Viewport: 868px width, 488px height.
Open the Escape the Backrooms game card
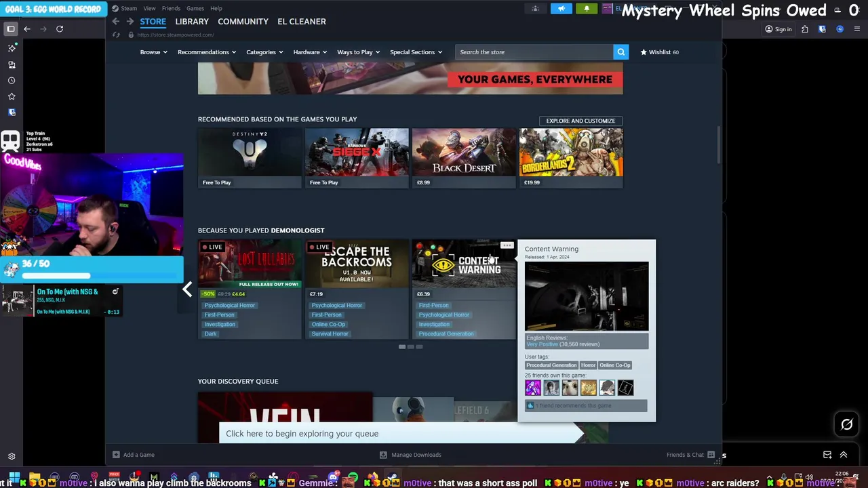[357, 289]
